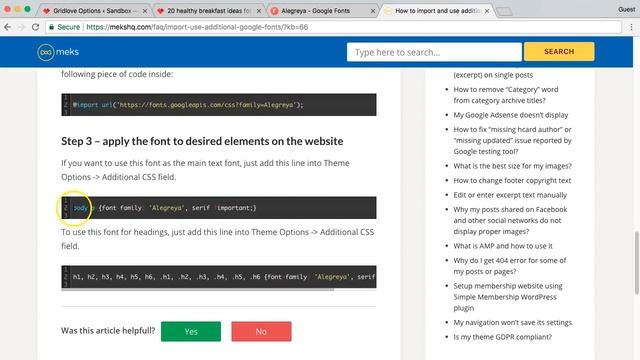640x360 pixels.
Task: Click the Was this article helpfull text
Action: pos(108,331)
